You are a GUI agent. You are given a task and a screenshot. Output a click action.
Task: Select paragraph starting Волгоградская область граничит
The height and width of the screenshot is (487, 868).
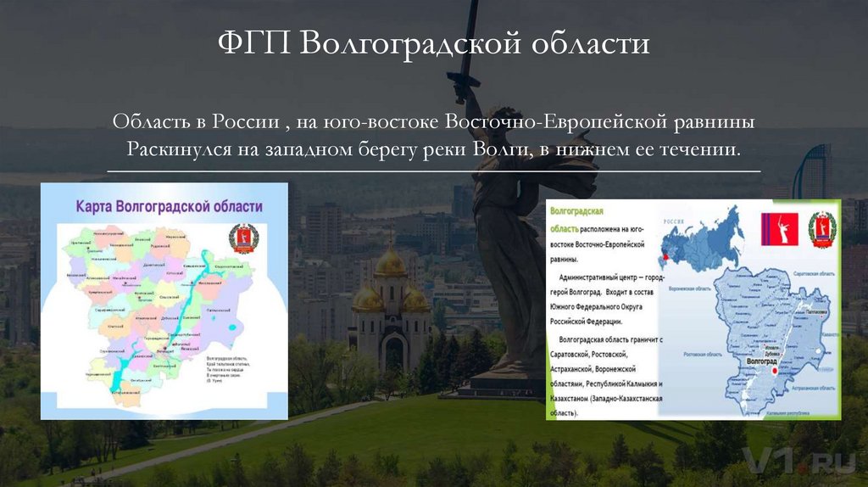606,376
